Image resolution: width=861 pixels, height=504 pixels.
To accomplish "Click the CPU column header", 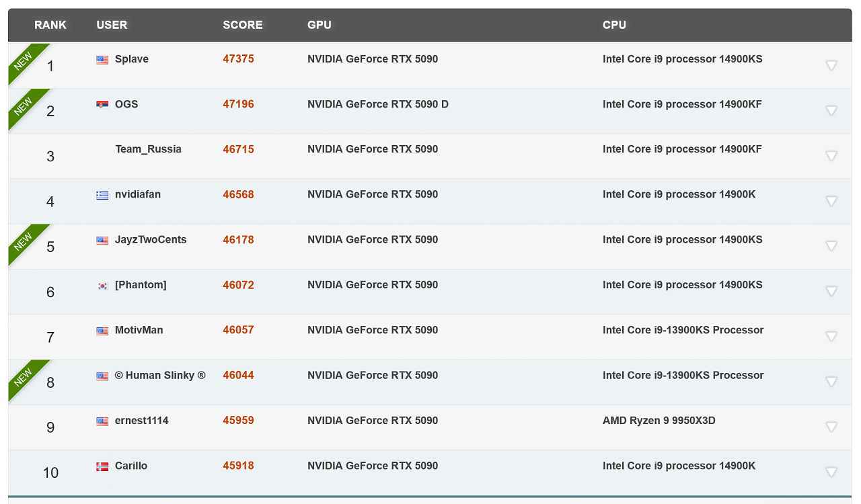I will click(614, 25).
